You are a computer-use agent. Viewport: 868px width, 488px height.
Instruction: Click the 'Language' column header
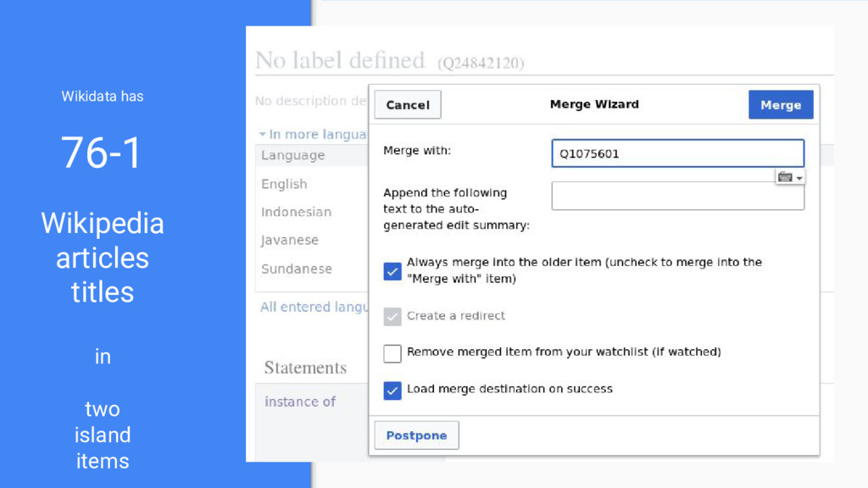tap(292, 156)
